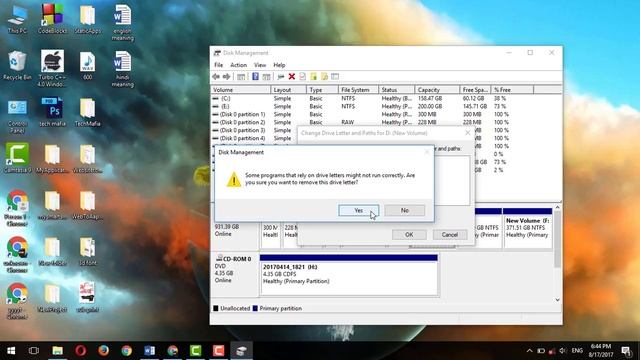Screen dimensions: 640x360
Task: Click the blue Help toolbar icon
Action: [x=255, y=76]
